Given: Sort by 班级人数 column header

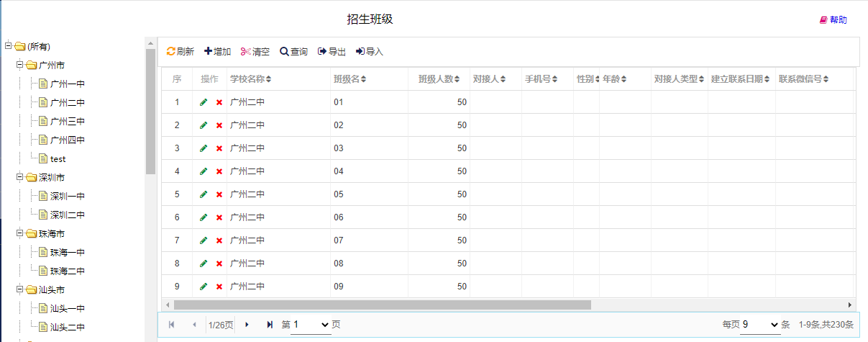Looking at the screenshot, I should (439, 79).
